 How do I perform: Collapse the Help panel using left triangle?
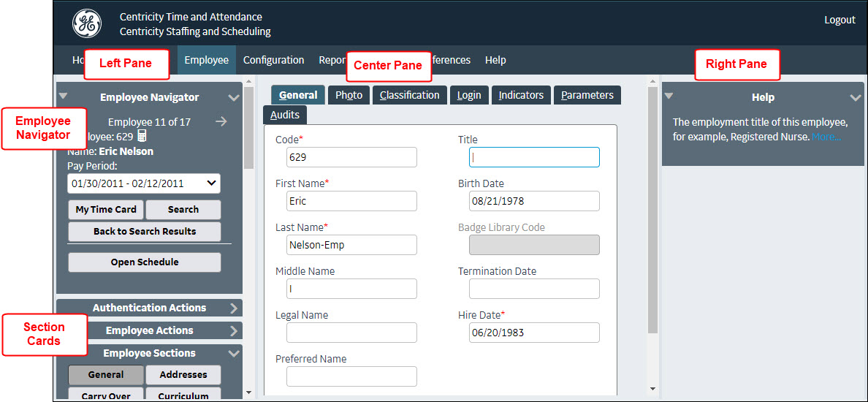tap(669, 96)
